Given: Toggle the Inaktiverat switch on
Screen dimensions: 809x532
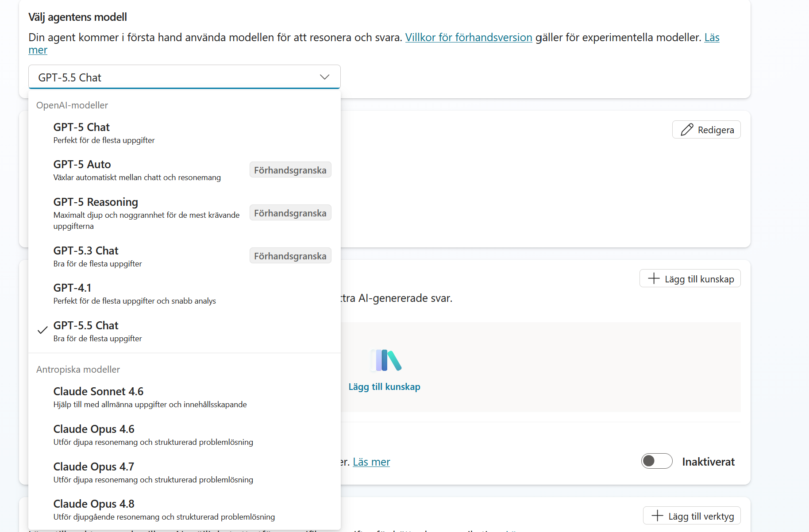Looking at the screenshot, I should pos(657,461).
